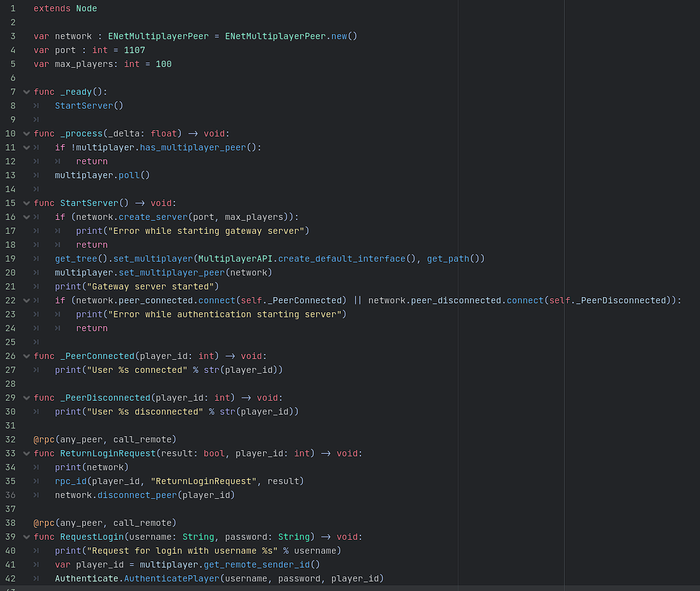700x591 pixels.
Task: Collapse the peer_connected if statement on line 22
Action: (x=25, y=300)
